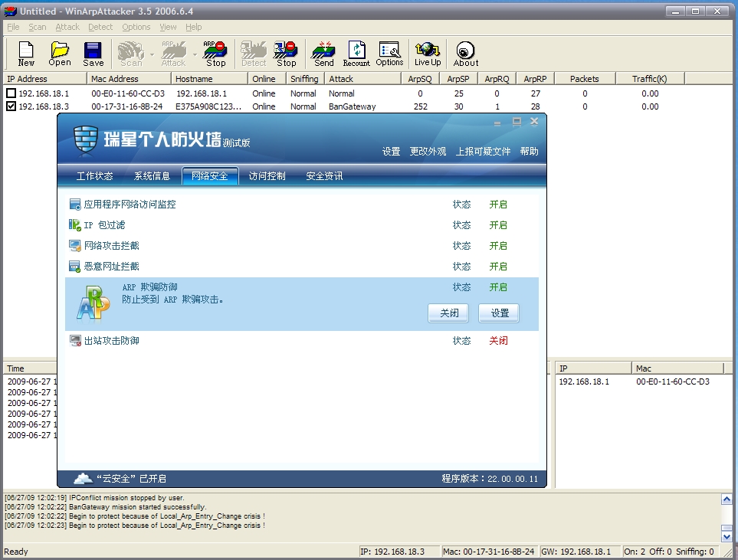Viewport: 738px width, 560px height.
Task: Click the 关闭 button for ARP defense
Action: click(448, 313)
